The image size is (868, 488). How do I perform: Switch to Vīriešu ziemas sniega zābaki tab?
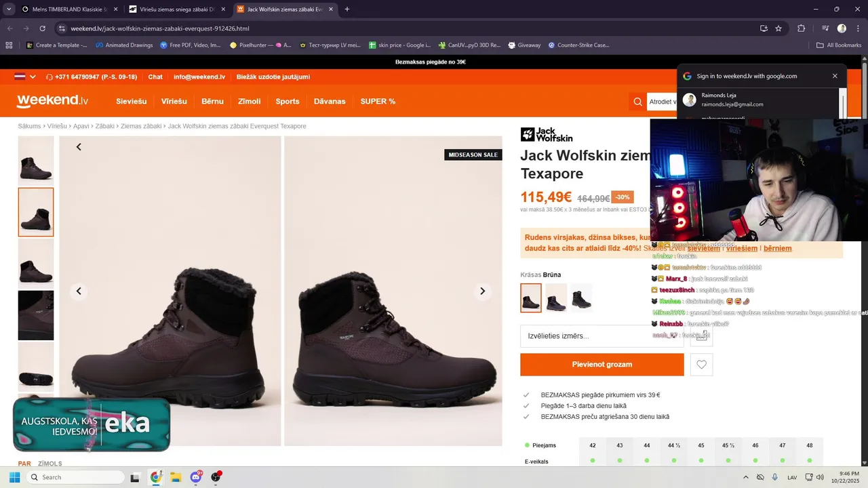click(x=177, y=9)
